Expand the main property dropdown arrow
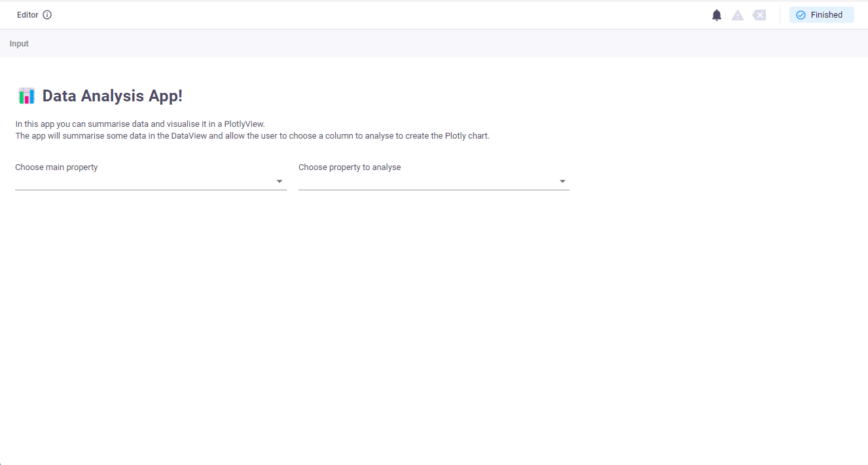The height and width of the screenshot is (465, 868). [x=280, y=182]
